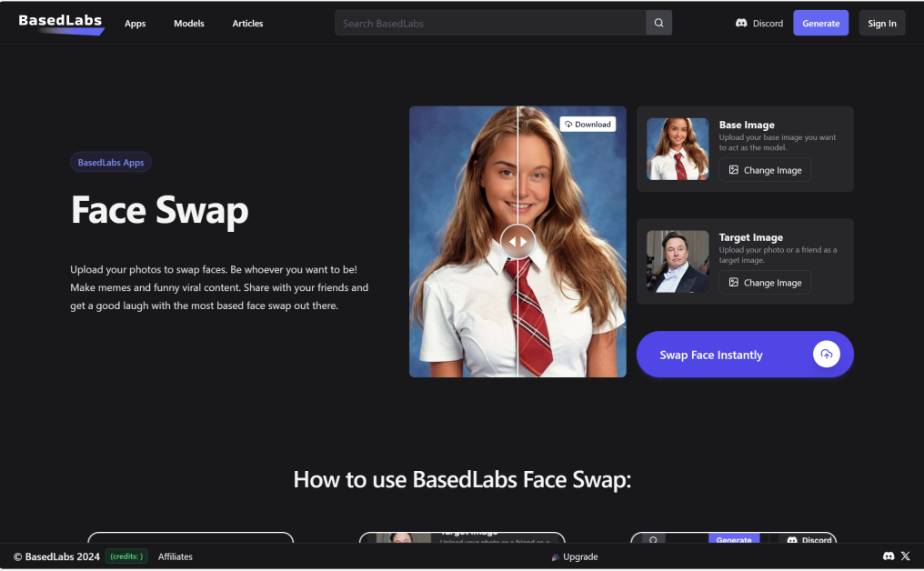The height and width of the screenshot is (571, 924).
Task: Change Image for the Target Image
Action: pyautogui.click(x=765, y=283)
